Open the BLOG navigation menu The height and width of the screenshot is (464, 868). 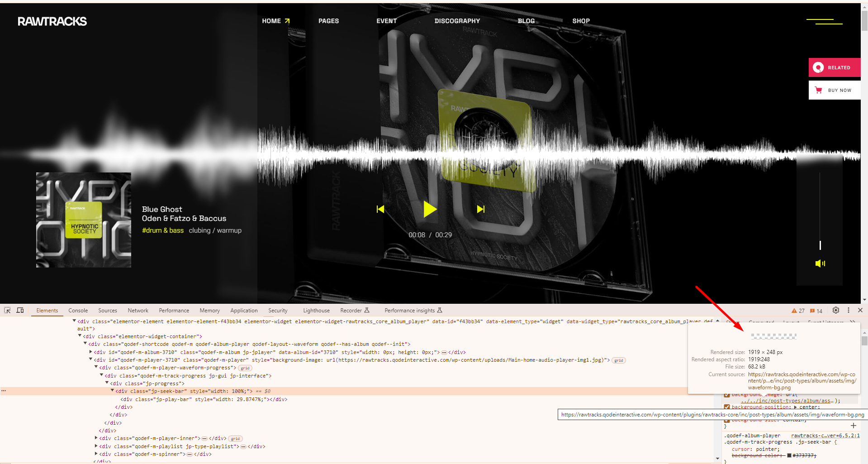click(x=526, y=21)
